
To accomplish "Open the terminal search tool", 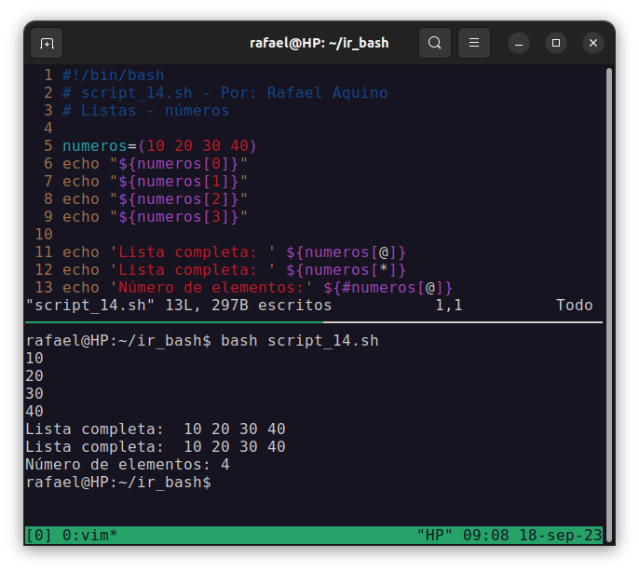I will 434,43.
